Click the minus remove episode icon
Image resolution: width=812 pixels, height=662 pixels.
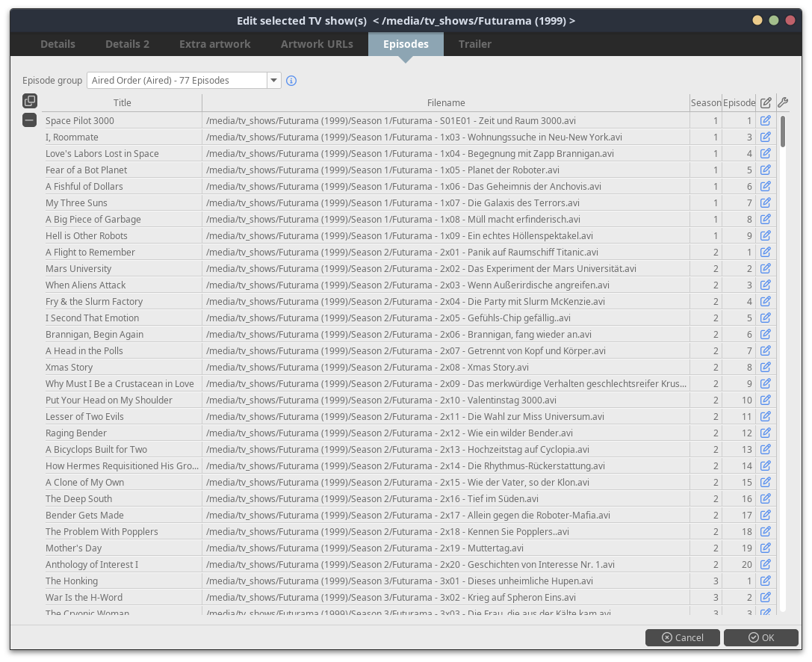click(30, 120)
